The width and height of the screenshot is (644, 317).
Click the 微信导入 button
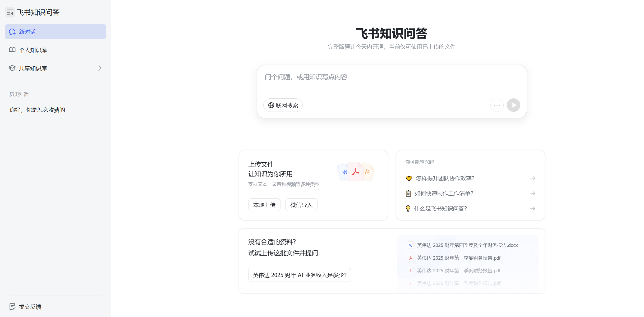coord(301,204)
